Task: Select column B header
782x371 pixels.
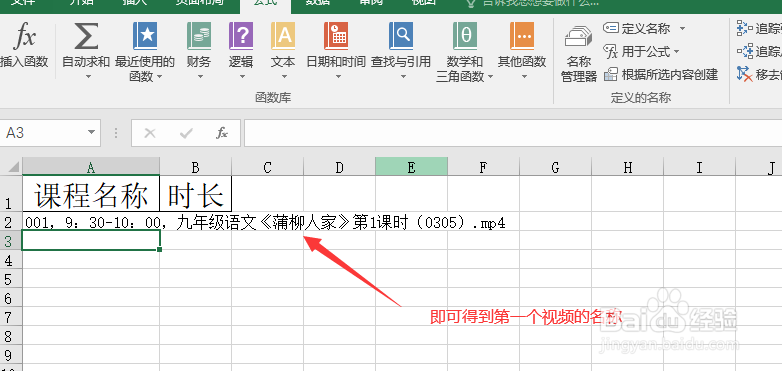Action: [x=196, y=167]
